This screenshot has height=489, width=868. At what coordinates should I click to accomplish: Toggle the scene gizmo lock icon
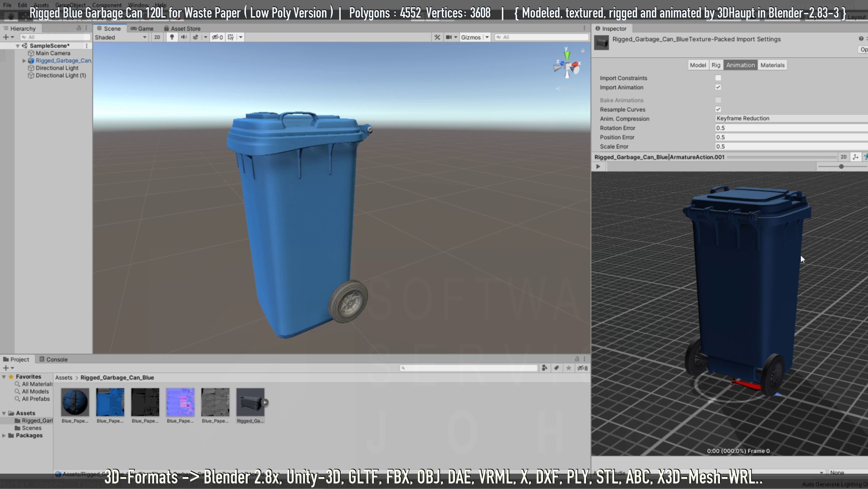[x=582, y=51]
